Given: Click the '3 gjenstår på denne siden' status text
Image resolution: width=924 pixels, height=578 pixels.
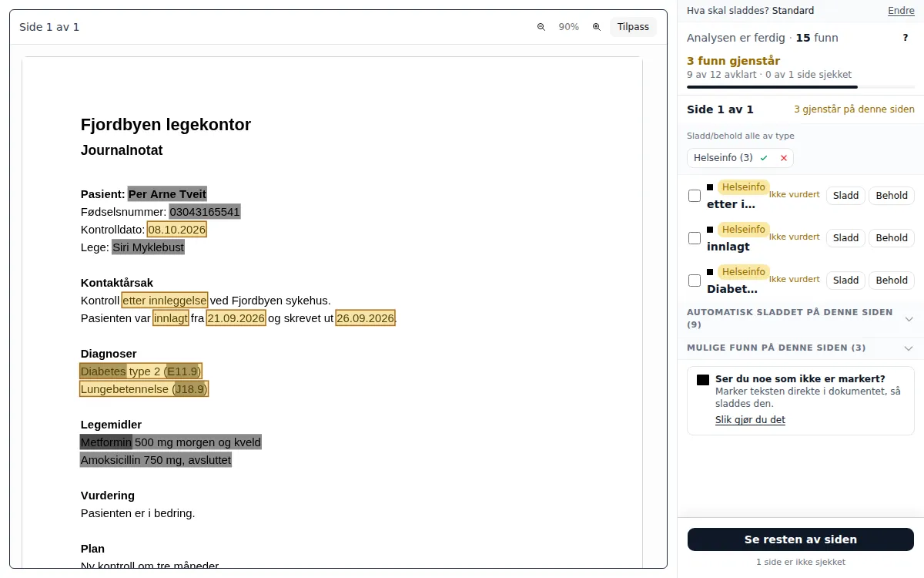Looking at the screenshot, I should click(x=854, y=109).
